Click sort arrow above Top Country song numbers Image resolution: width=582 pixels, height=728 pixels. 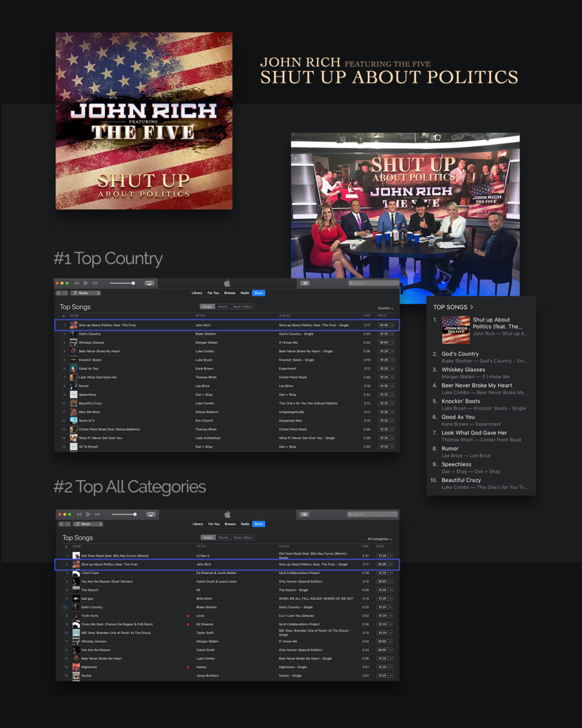click(x=64, y=316)
